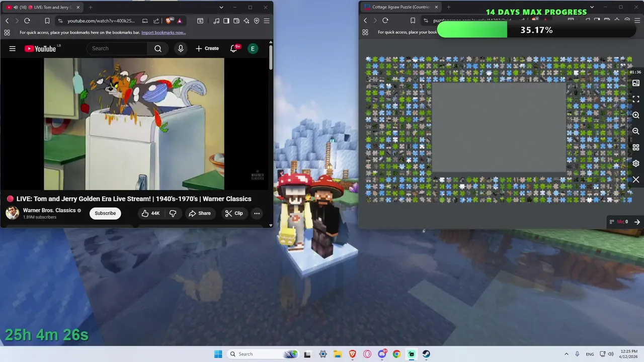Open the music playlist icon in YouTube window toolbar
Viewport: 644px width, 362px height.
click(x=216, y=21)
